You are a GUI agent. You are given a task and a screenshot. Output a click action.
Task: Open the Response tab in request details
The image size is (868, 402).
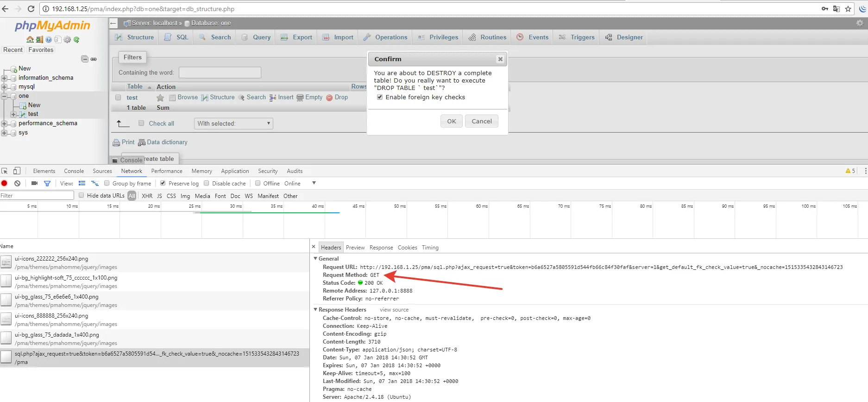point(381,247)
